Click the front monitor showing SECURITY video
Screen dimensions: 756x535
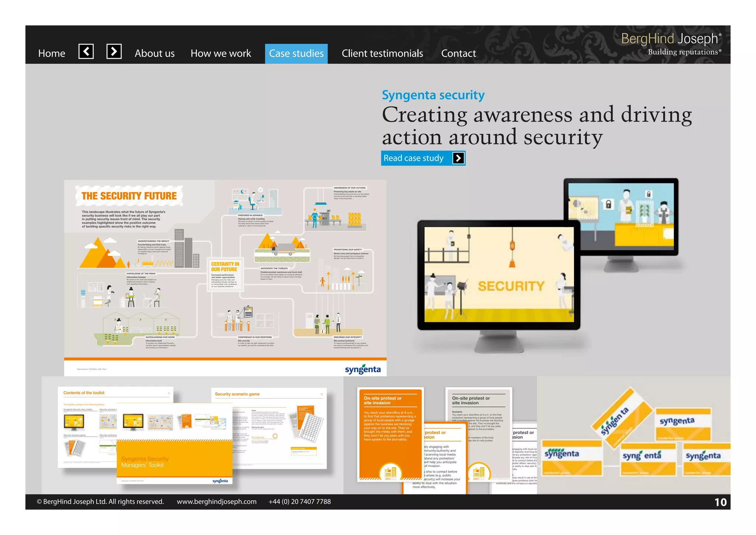click(x=499, y=275)
